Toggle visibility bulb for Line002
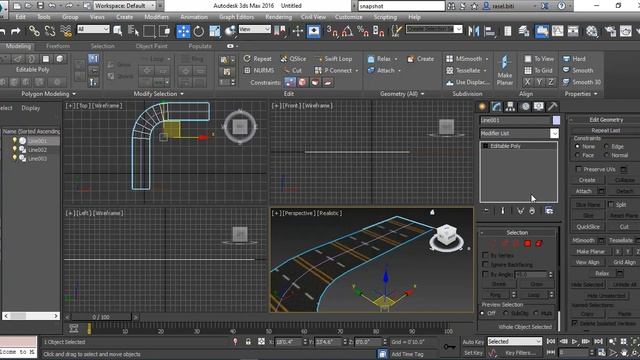This screenshot has width=640, height=360. pyautogui.click(x=15, y=149)
